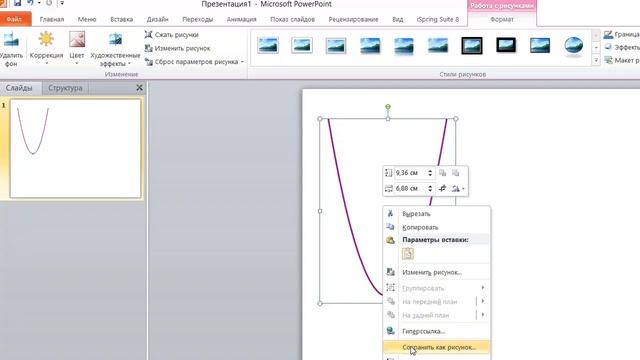Open the Меню ribbon tab
Viewport: 640px width, 360px height.
(x=87, y=19)
